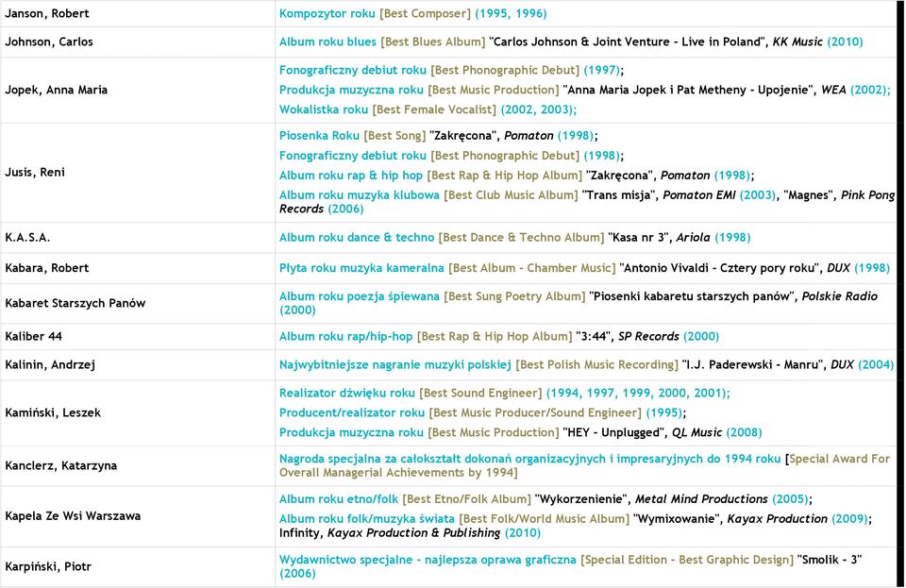Click year (1998) in K.A.S.A. row

pos(732,237)
